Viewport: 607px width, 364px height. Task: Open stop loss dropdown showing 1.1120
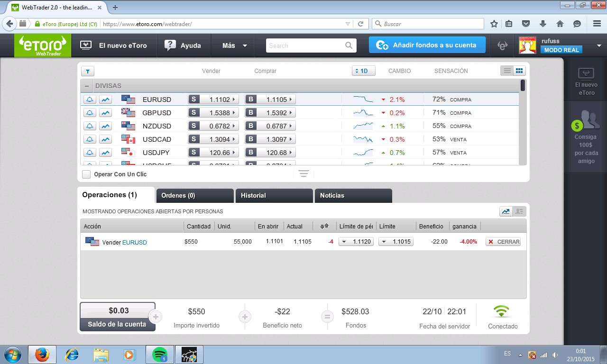356,242
